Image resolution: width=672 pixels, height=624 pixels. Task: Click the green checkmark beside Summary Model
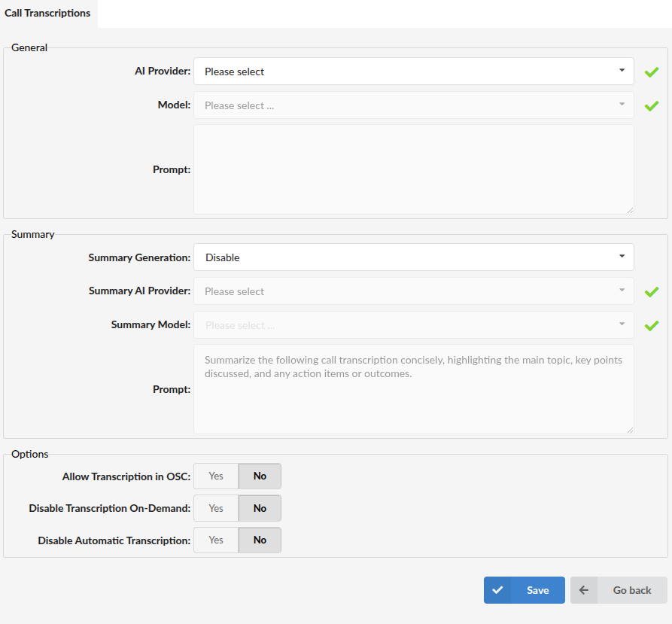click(652, 326)
